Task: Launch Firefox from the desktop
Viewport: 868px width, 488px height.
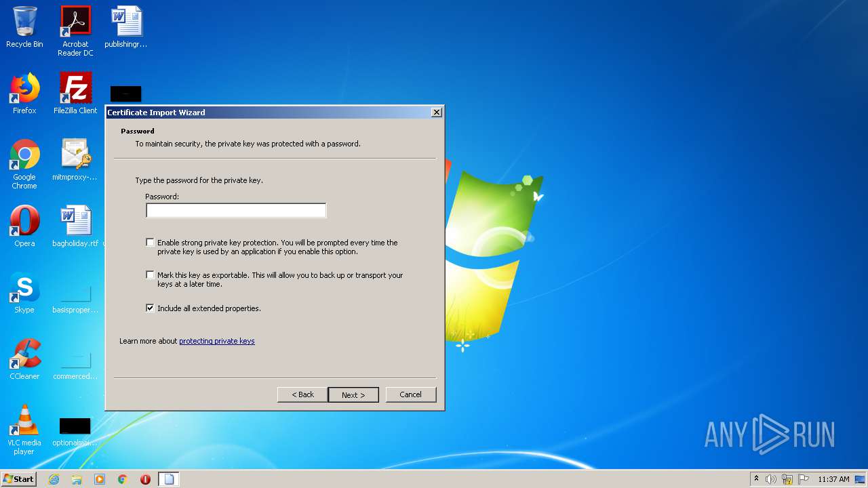Action: pos(24,94)
